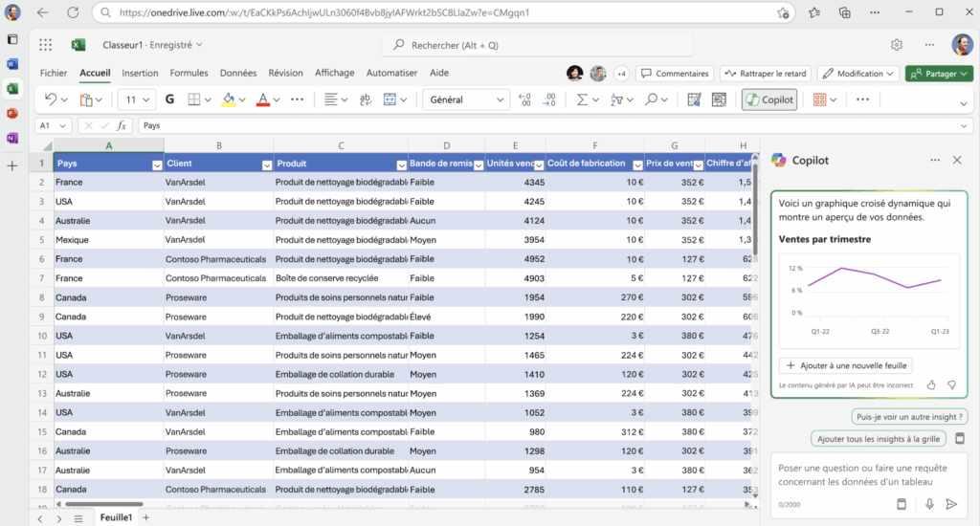Open more font options ellipsis
The height and width of the screenshot is (526, 980).
298,99
